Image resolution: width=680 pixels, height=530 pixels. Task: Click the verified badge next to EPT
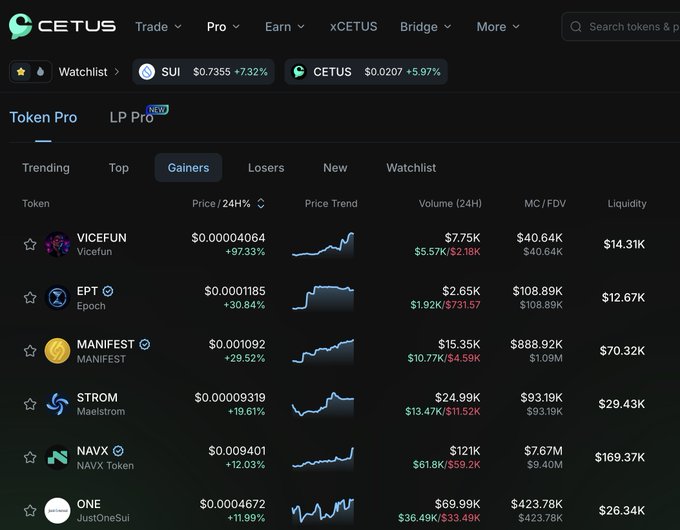108,291
